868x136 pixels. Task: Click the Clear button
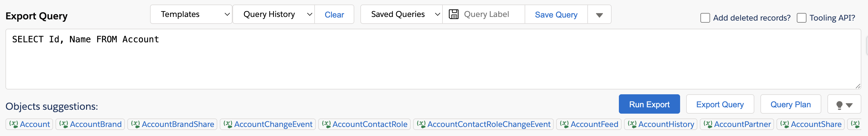[334, 15]
